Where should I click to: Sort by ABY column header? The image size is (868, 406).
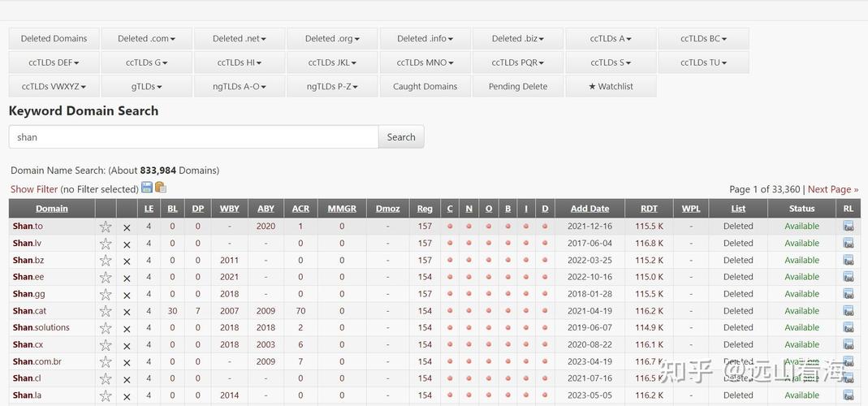266,209
